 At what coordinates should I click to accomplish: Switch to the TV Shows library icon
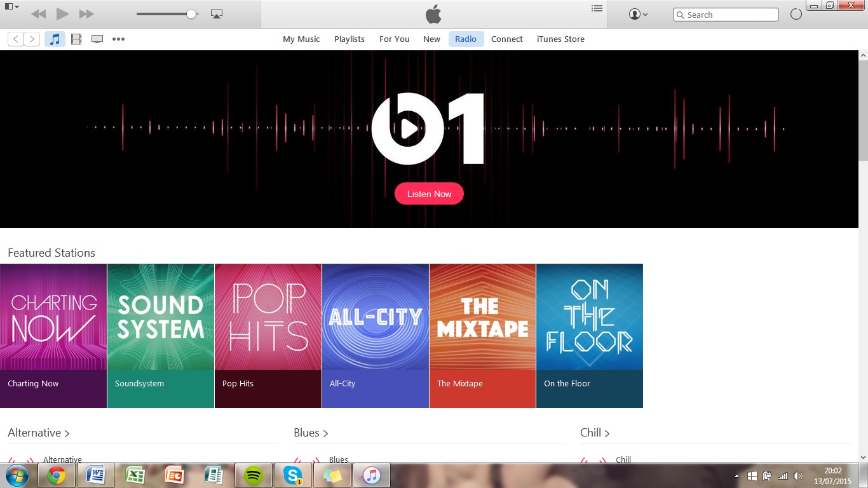[97, 39]
